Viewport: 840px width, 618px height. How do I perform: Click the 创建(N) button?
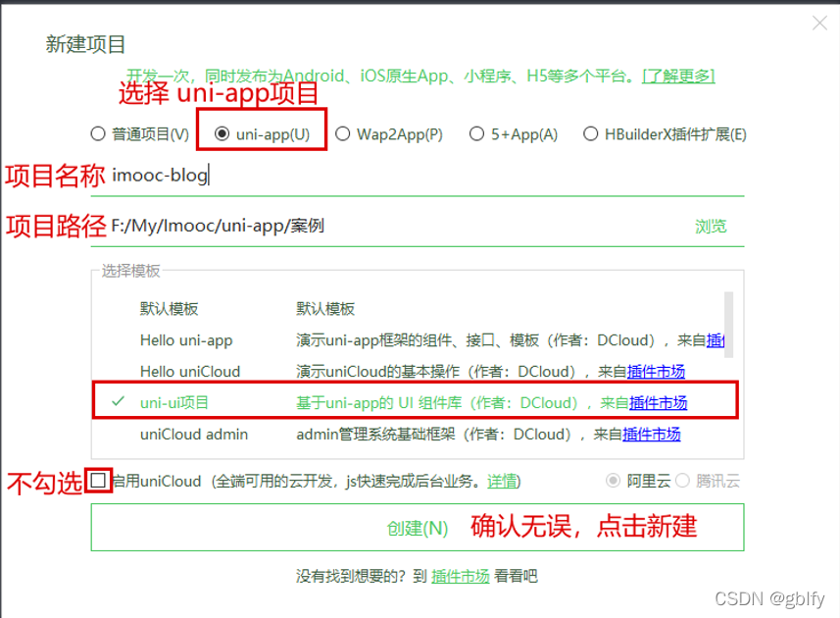[x=419, y=527]
